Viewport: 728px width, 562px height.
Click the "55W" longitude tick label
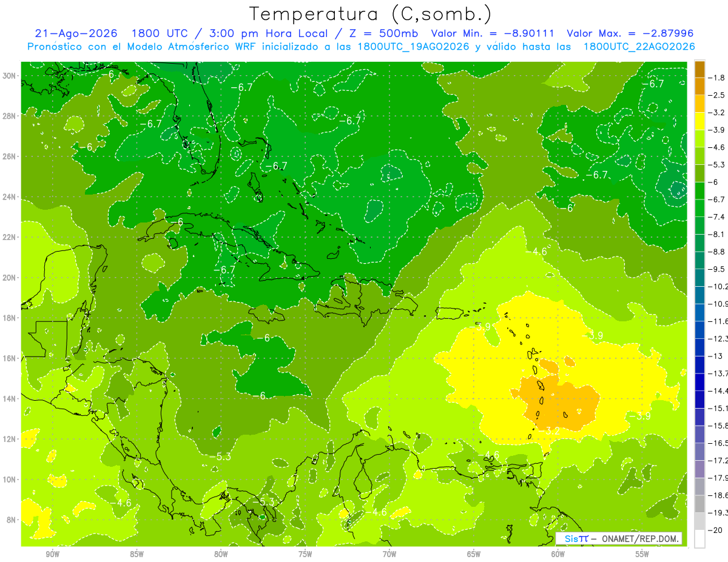[642, 554]
